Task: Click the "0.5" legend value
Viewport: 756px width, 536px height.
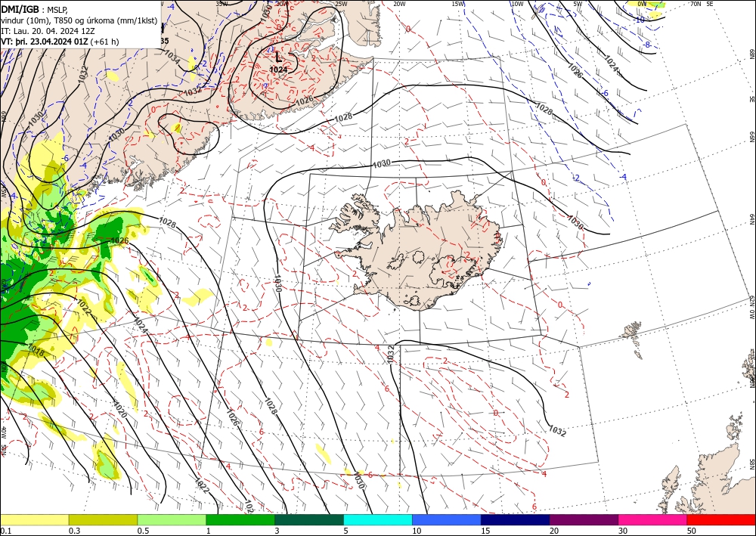Action: pyautogui.click(x=143, y=531)
